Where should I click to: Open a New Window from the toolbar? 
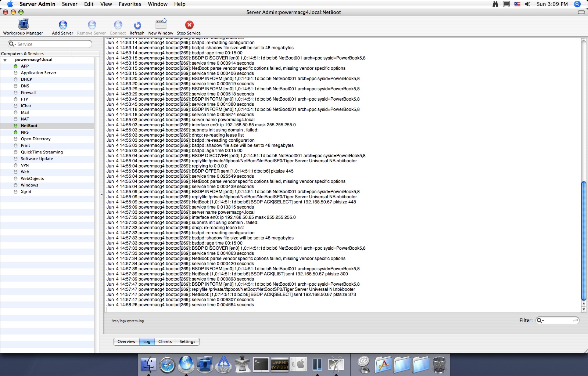[161, 27]
